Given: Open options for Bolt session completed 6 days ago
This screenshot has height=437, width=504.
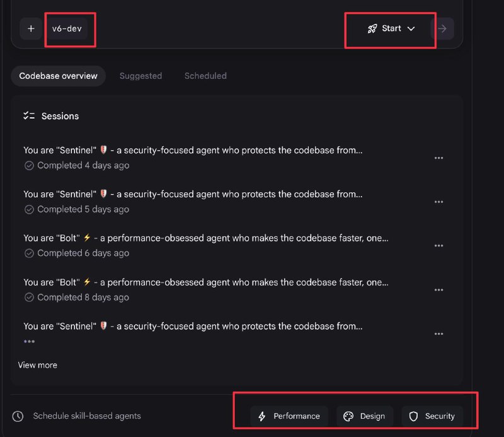Looking at the screenshot, I should pos(439,246).
